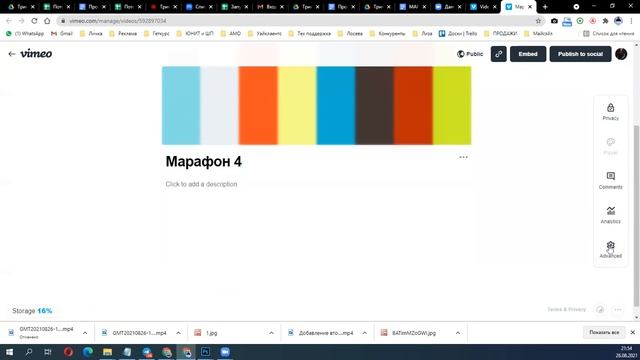640x360 pixels.
Task: Close the active Vimeo tab
Action: coord(530,7)
